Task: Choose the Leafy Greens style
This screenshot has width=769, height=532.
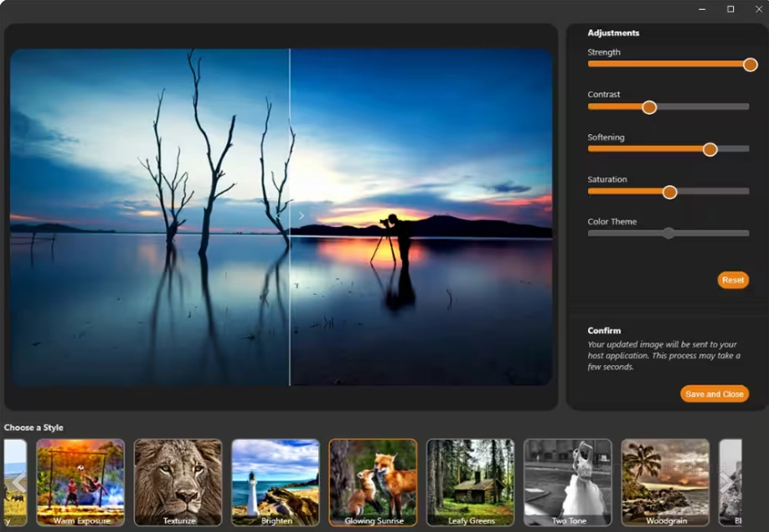Action: [470, 482]
